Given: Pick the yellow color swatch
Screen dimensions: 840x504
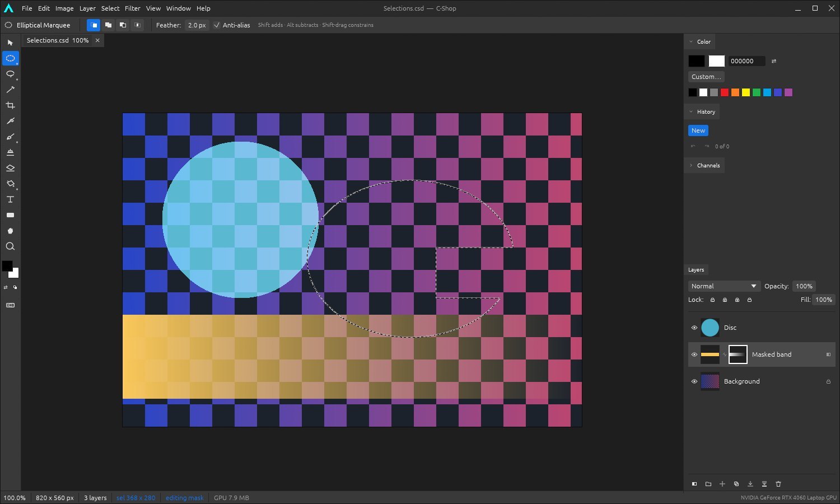Looking at the screenshot, I should [x=746, y=92].
